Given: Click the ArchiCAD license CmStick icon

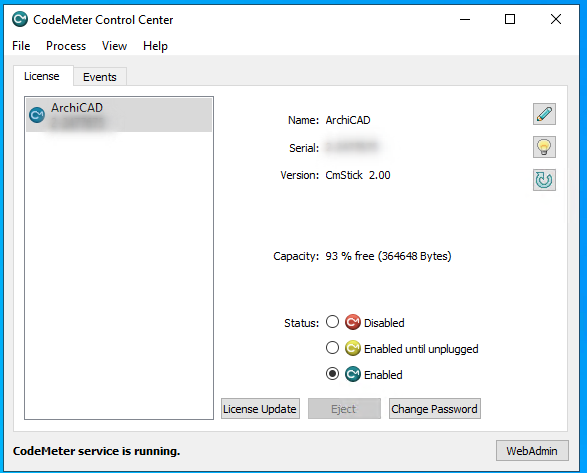Looking at the screenshot, I should 37,115.
